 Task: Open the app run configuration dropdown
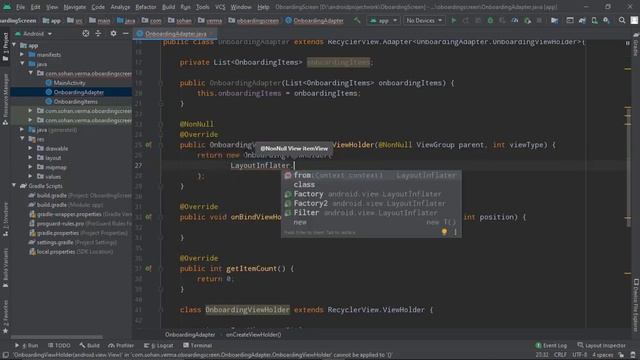[383, 20]
